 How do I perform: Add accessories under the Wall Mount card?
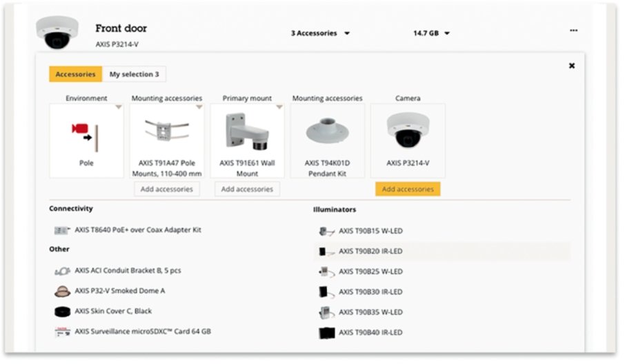[x=247, y=189]
